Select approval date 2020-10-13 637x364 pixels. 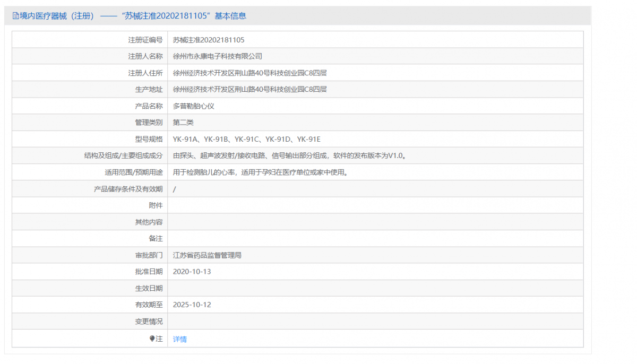point(192,272)
